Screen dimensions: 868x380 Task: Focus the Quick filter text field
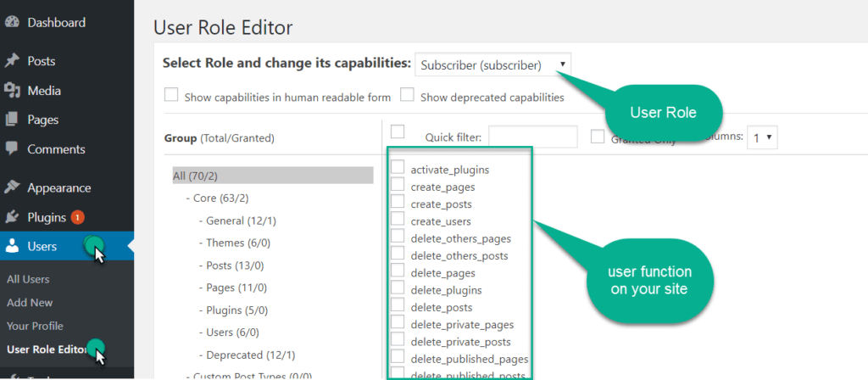pyautogui.click(x=533, y=137)
